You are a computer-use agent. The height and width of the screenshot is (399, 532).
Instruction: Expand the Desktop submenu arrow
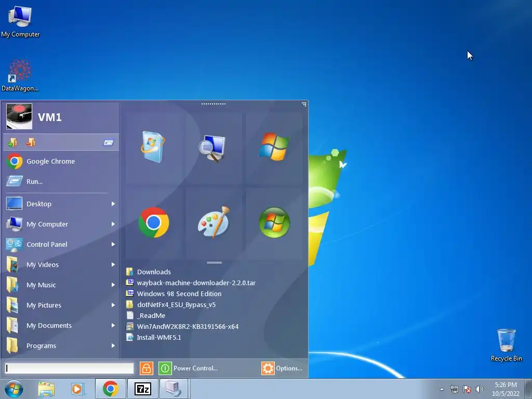pos(113,204)
